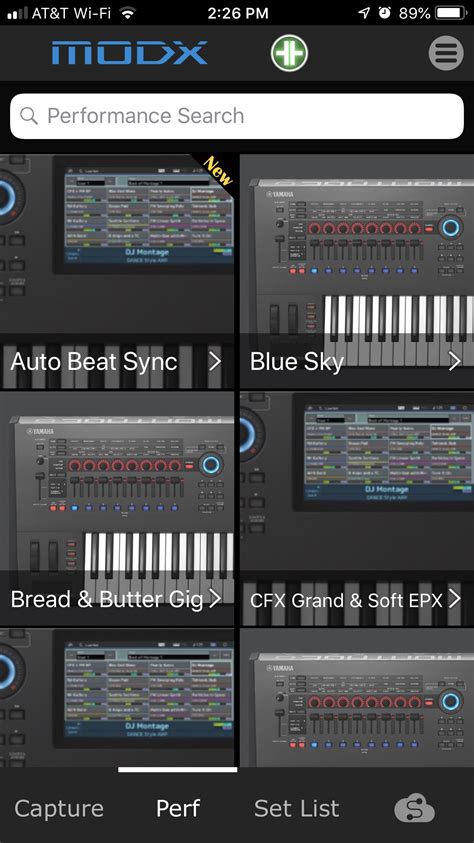Expand Bread & Butter Gig chevron
This screenshot has width=474, height=843.
[215, 598]
